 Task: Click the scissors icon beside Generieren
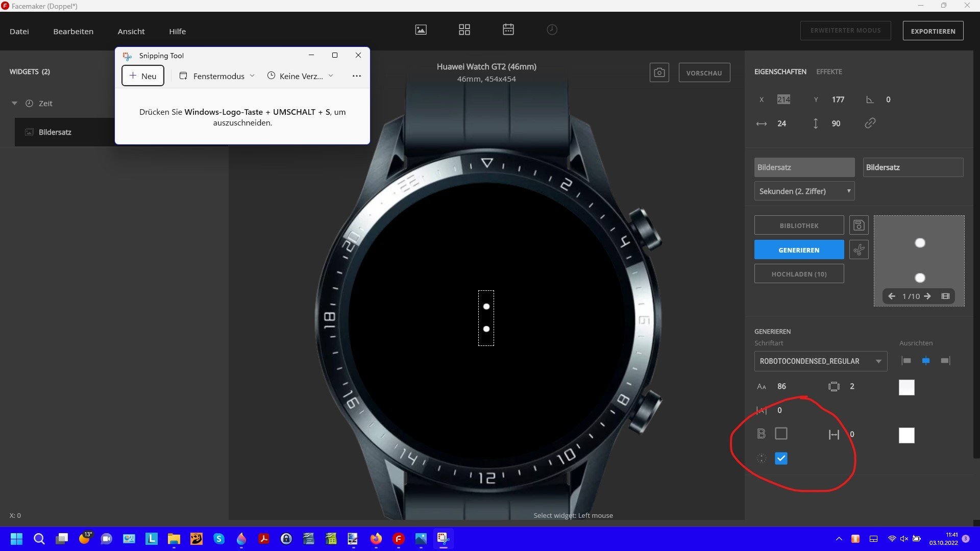tap(859, 250)
